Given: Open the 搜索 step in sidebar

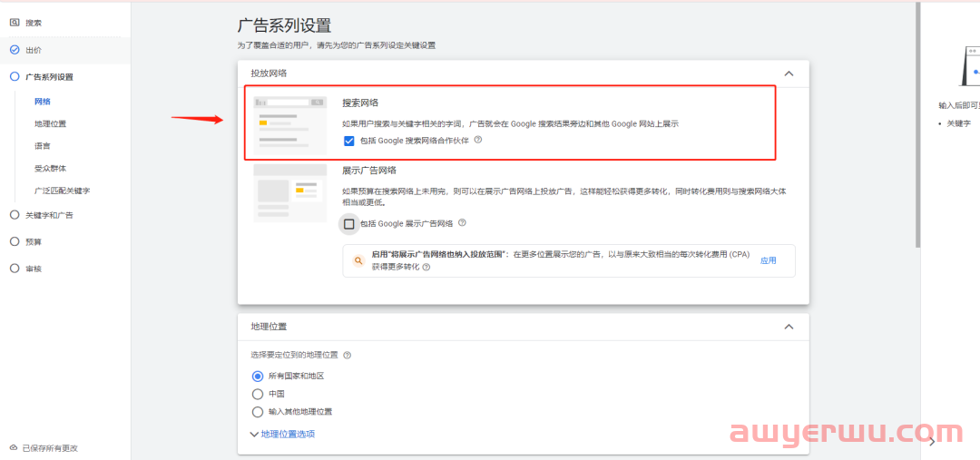Looking at the screenshot, I should click(34, 23).
